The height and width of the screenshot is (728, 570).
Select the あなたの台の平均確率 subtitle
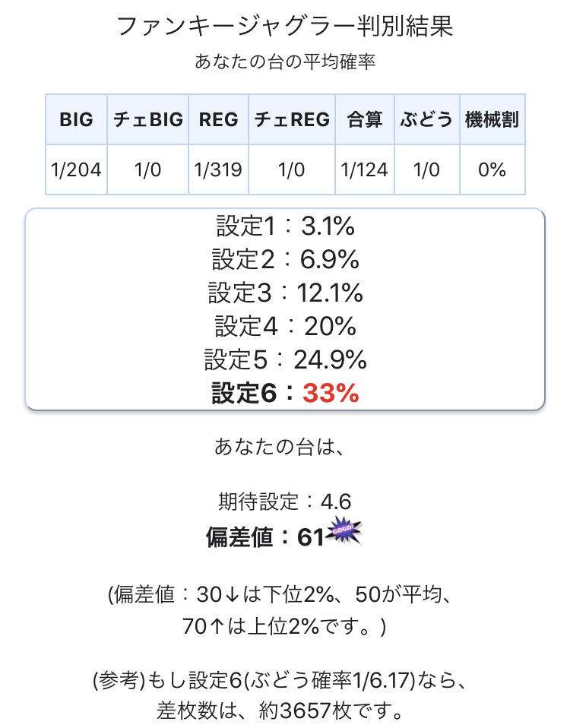click(285, 62)
